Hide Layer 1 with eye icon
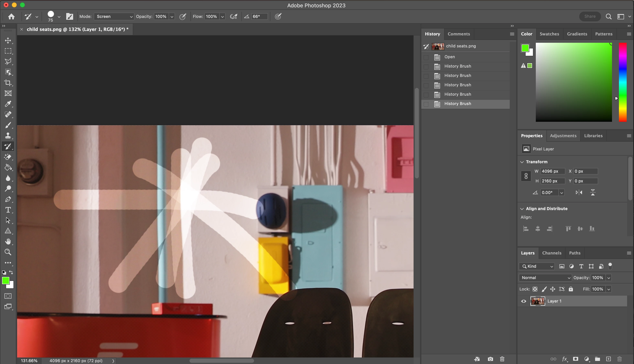This screenshot has width=634, height=364. click(523, 301)
